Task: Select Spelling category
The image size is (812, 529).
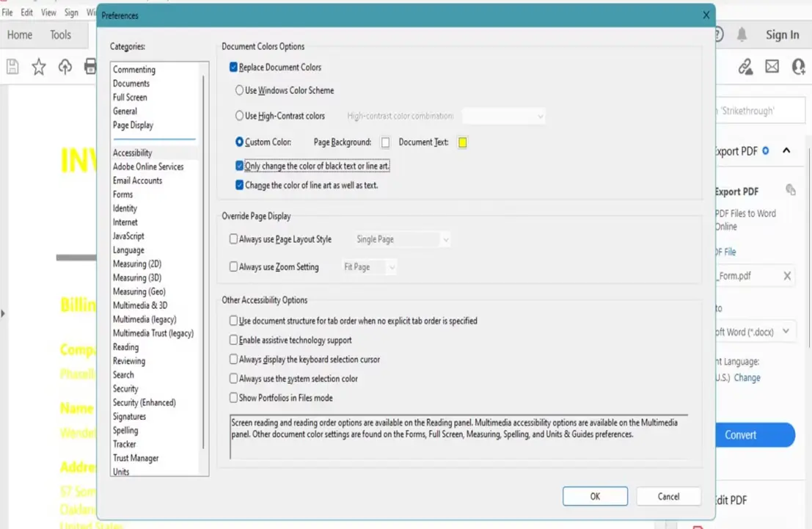Action: click(125, 431)
